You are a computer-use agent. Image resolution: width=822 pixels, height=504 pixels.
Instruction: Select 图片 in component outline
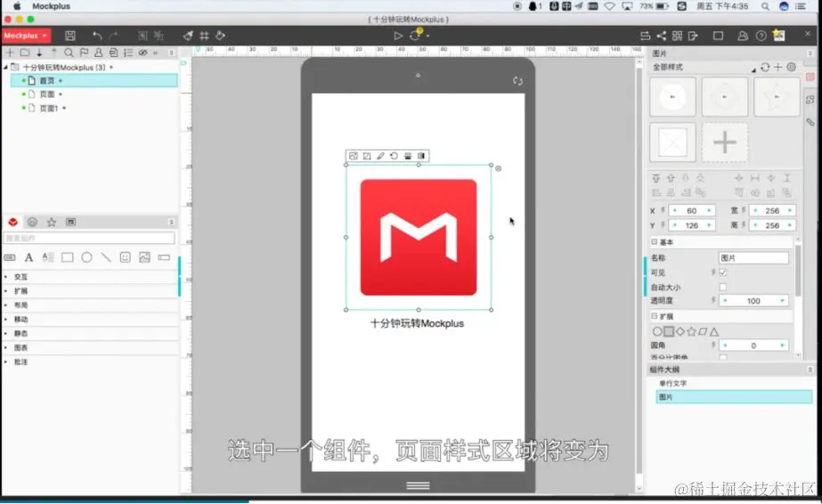(734, 397)
